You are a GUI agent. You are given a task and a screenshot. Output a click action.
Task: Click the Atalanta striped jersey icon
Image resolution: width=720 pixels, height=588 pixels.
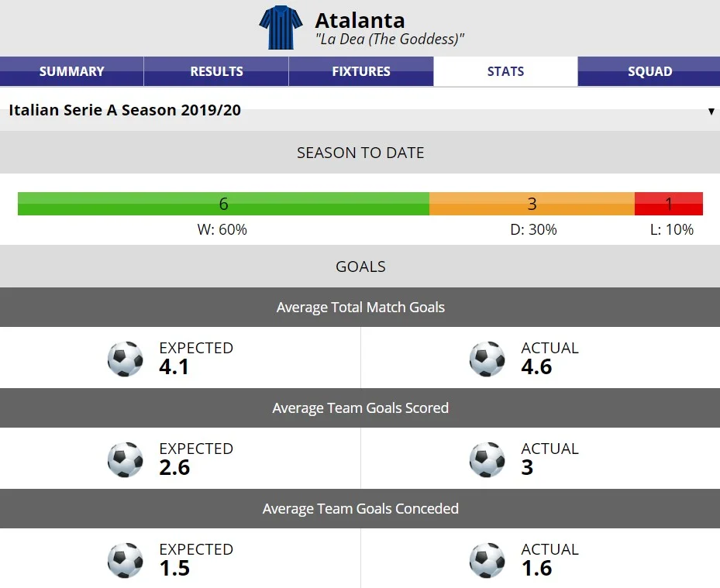(x=281, y=28)
